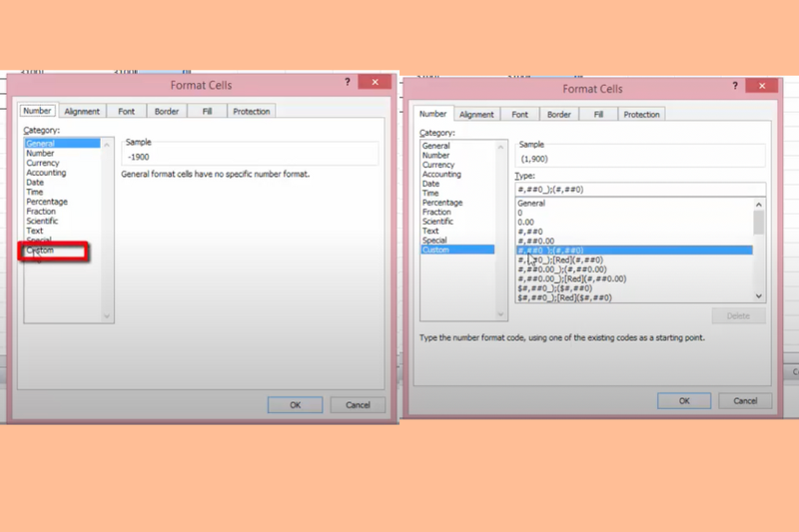Open Help in left Format Cells dialog
Screen dimensions: 799x532
tap(347, 82)
